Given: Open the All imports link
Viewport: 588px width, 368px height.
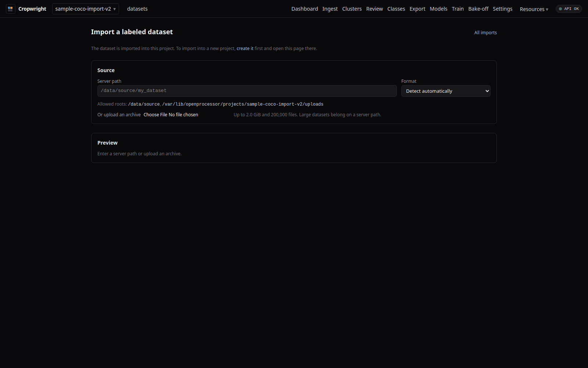Looking at the screenshot, I should click(485, 33).
